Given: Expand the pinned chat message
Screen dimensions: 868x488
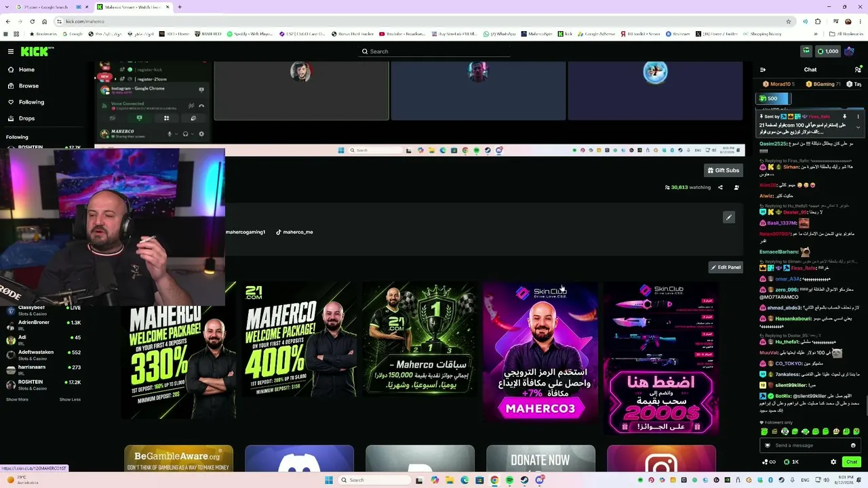Looking at the screenshot, I should (858, 127).
